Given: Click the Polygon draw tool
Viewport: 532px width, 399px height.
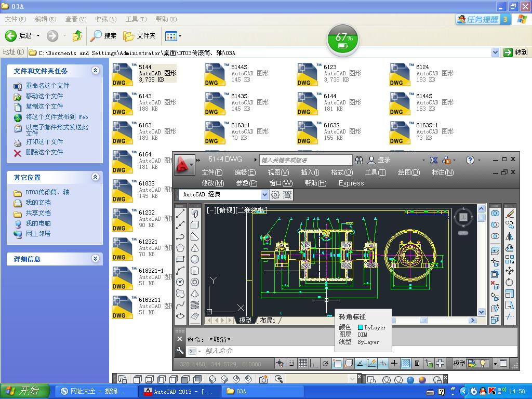Looking at the screenshot, I should click(180, 248).
